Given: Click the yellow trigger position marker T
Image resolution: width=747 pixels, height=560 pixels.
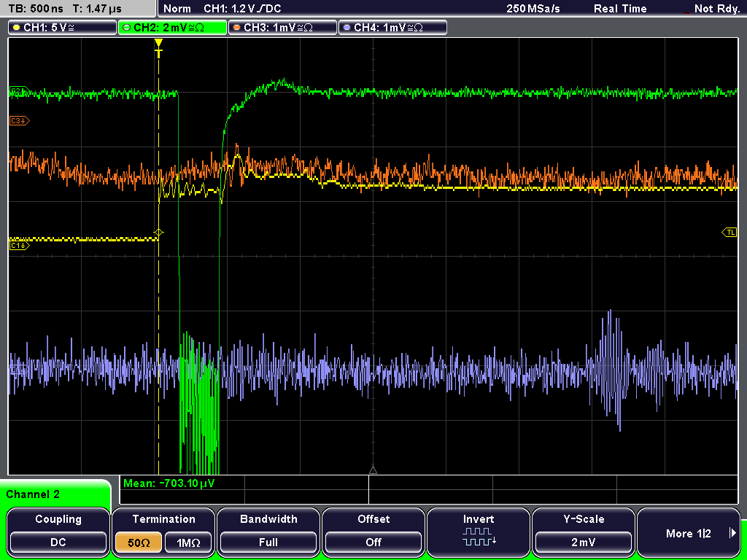Looking at the screenshot, I should pos(158,49).
